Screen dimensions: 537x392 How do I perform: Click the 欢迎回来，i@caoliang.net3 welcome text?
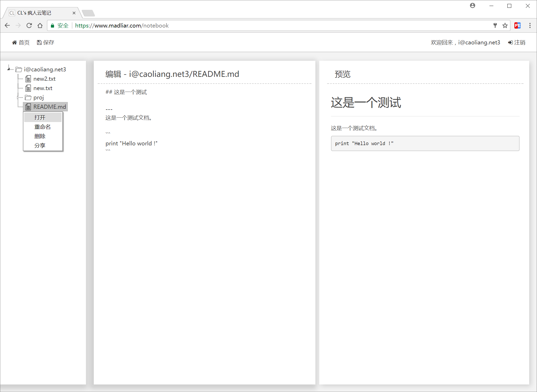coord(465,43)
